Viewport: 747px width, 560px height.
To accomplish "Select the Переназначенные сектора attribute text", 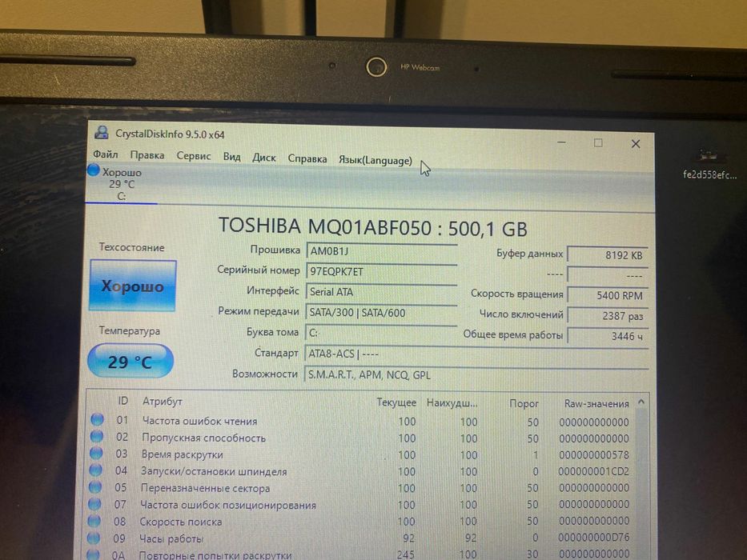I will click(x=205, y=488).
